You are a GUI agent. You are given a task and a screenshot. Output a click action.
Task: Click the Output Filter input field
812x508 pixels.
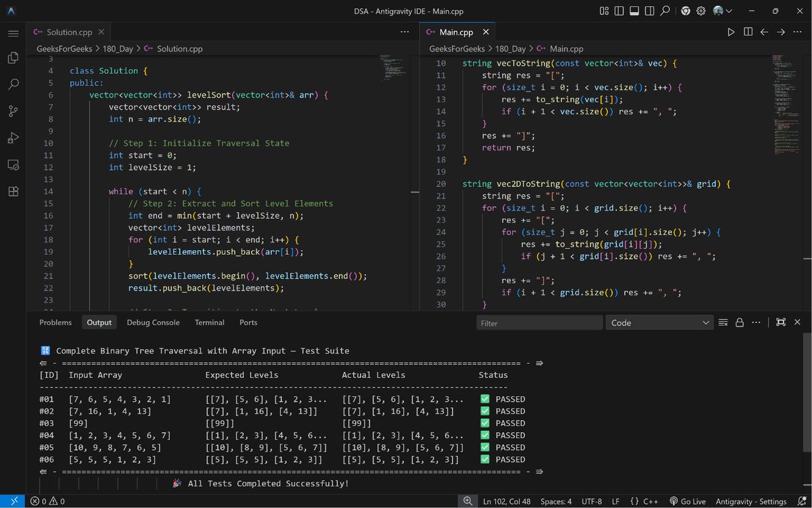point(539,323)
